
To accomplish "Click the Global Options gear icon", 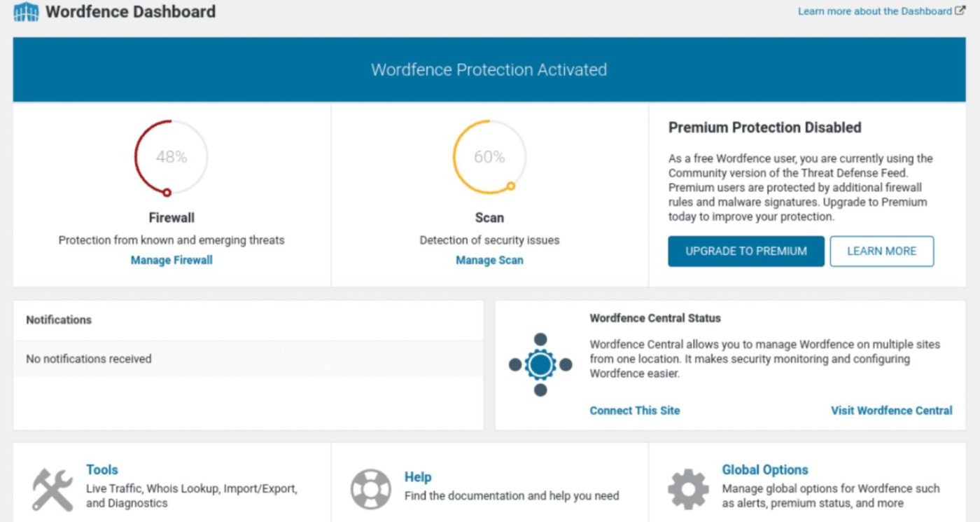I will (x=688, y=489).
